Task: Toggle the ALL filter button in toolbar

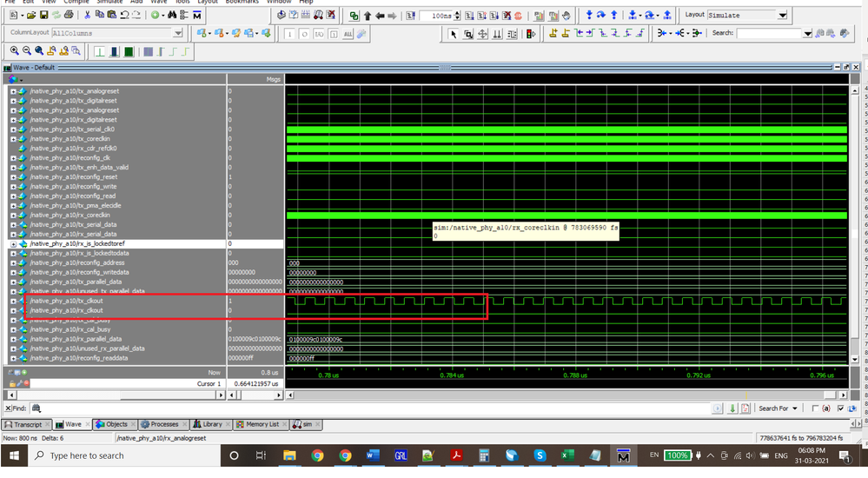Action: [348, 34]
